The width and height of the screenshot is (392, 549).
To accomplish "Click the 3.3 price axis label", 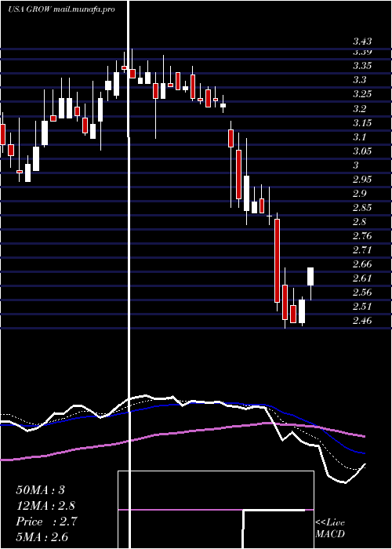I will (359, 80).
